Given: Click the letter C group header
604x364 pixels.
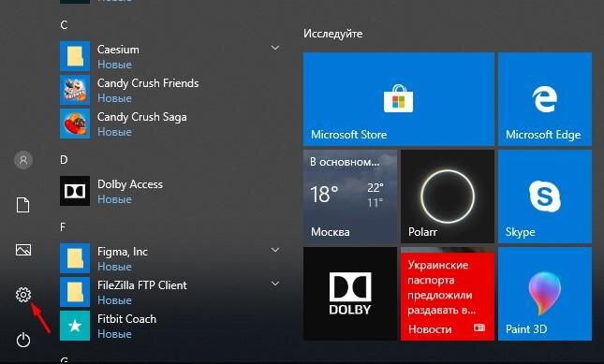Looking at the screenshot, I should pos(64,25).
